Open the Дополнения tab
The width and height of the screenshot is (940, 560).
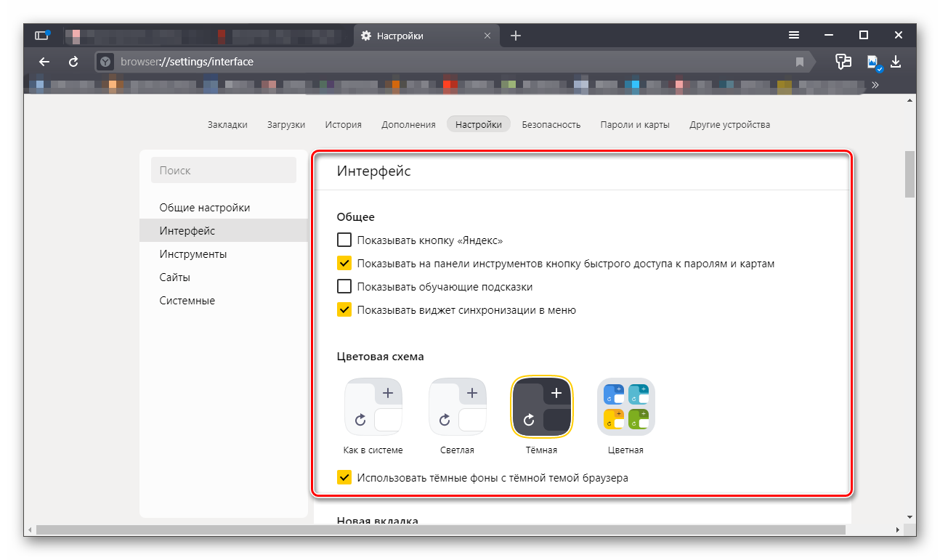pyautogui.click(x=408, y=124)
